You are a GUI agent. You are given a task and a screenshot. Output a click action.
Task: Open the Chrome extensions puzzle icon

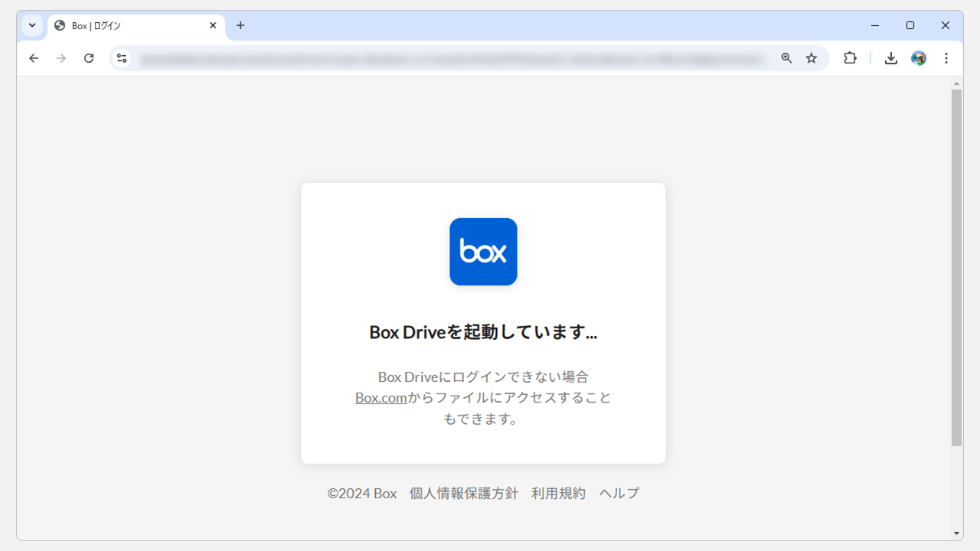coord(850,58)
